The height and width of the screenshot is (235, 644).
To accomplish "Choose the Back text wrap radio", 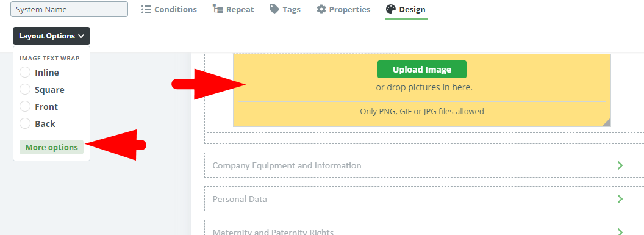I will (x=25, y=124).
